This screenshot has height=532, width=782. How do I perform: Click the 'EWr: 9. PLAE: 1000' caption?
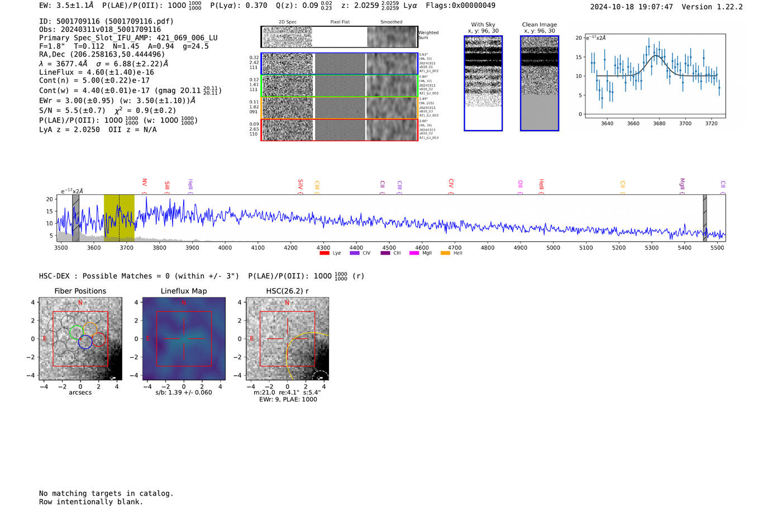288,400
